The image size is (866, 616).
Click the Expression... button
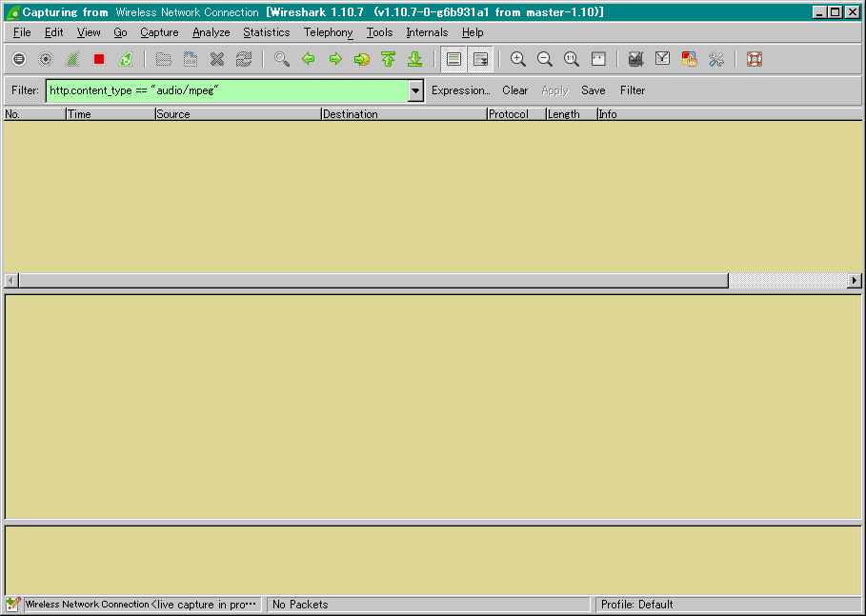pyautogui.click(x=460, y=90)
